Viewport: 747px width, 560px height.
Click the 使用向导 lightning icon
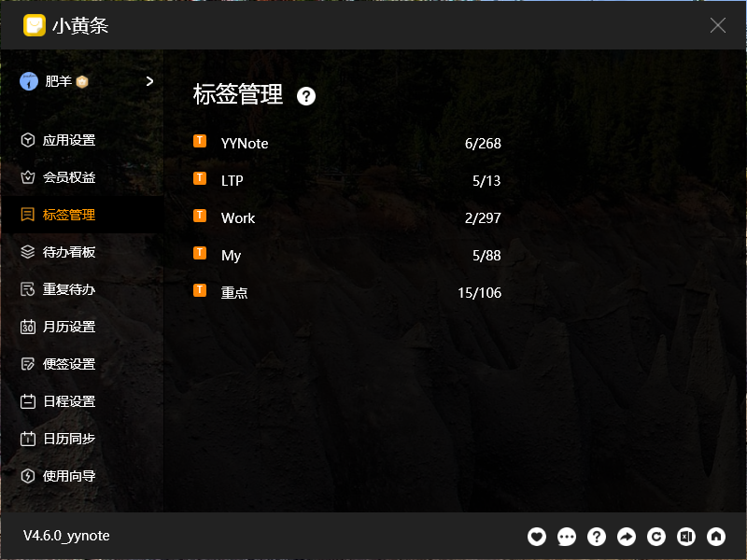click(x=28, y=476)
